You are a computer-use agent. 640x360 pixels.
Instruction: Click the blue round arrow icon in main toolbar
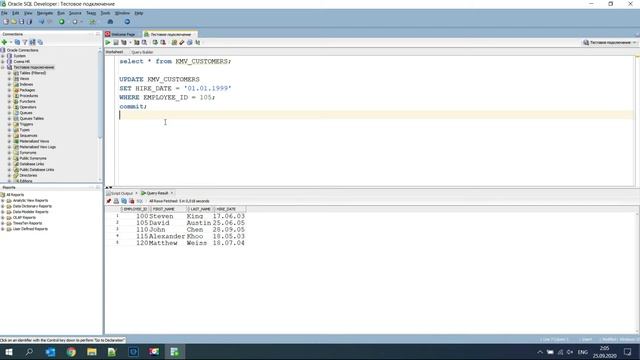[x=127, y=22]
